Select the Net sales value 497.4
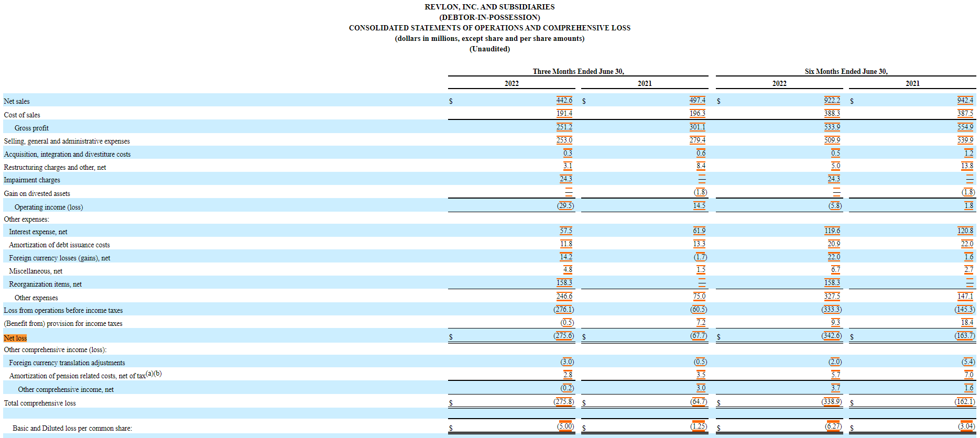Screen dimensions: 980x438 coord(698,100)
